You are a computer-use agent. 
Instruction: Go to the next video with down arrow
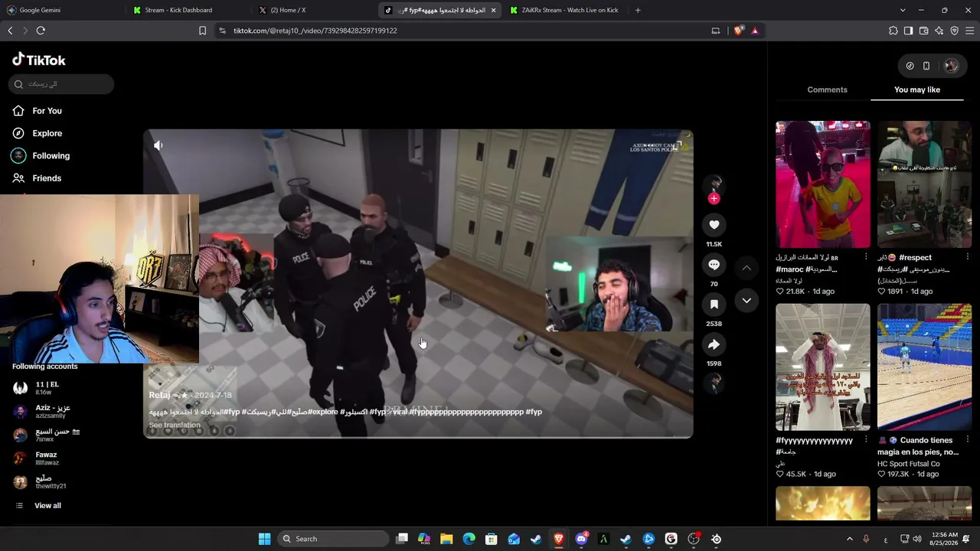click(x=746, y=301)
